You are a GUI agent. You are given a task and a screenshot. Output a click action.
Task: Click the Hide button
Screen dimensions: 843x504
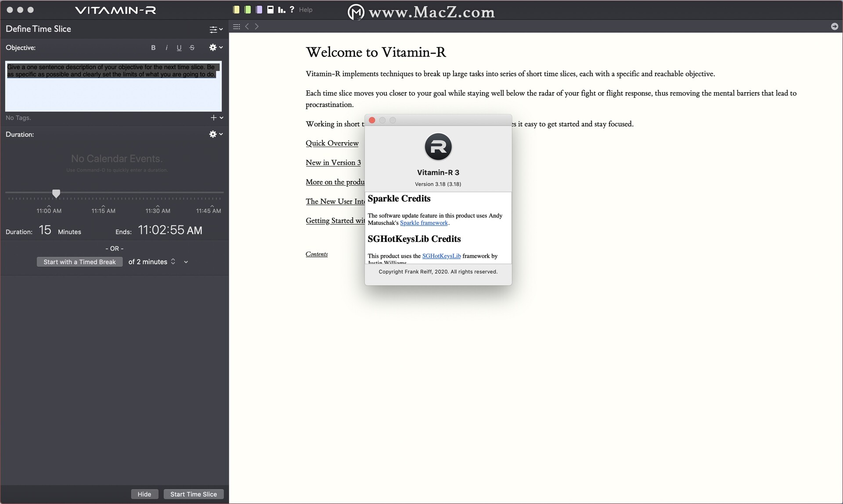[x=144, y=494]
